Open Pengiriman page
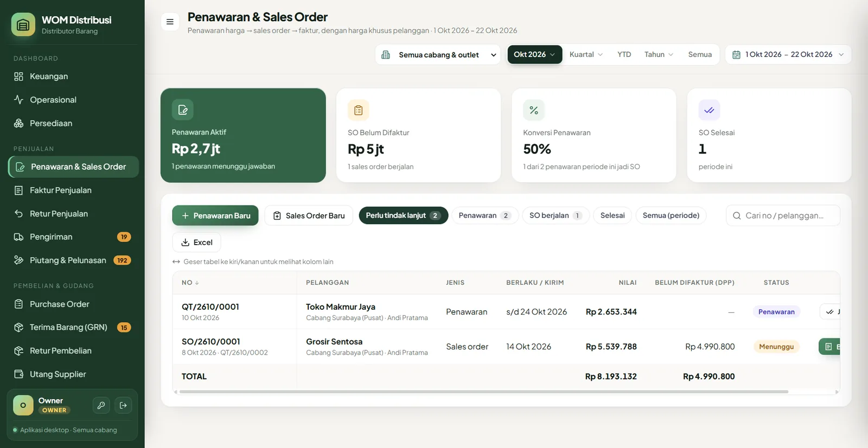Viewport: 868px width, 448px height. [x=73, y=237]
